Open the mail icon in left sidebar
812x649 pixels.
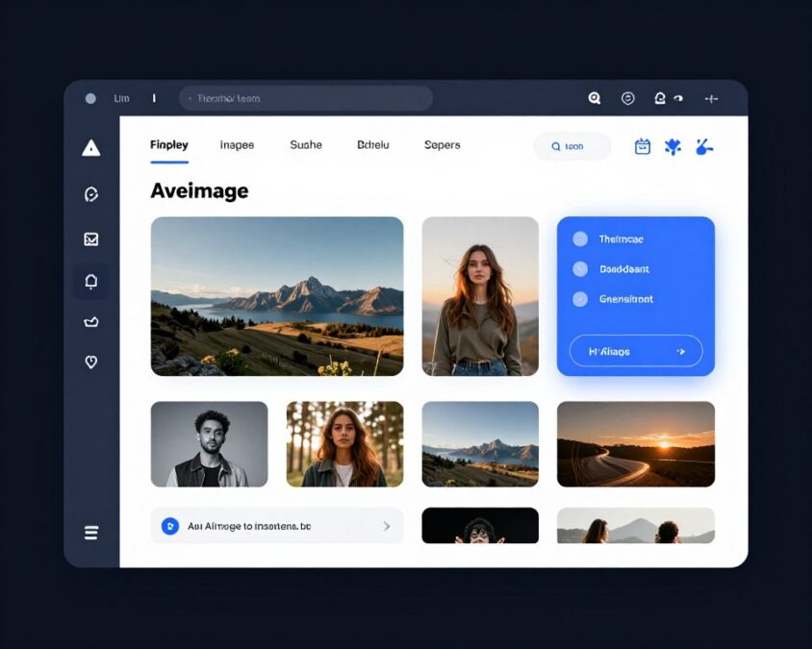(89, 237)
